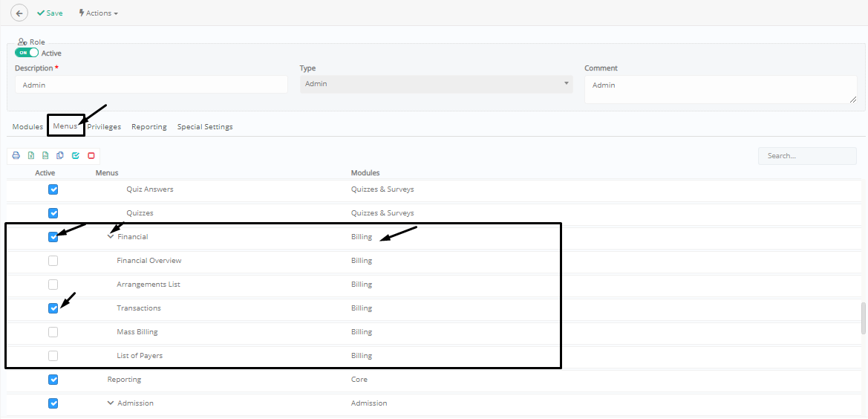Select the Transactions menu text
Viewport: 868px width, 419px height.
click(139, 308)
